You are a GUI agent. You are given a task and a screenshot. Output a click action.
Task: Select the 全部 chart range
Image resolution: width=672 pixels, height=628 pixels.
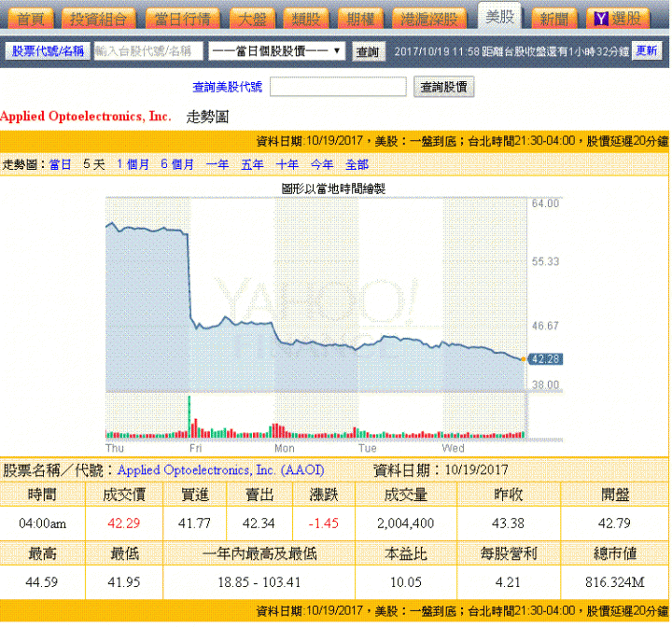357,164
